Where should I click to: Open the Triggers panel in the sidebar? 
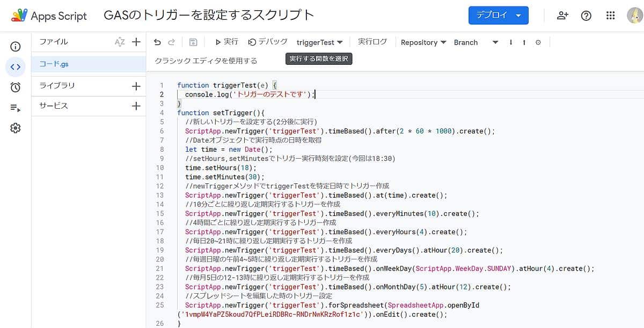coord(15,87)
